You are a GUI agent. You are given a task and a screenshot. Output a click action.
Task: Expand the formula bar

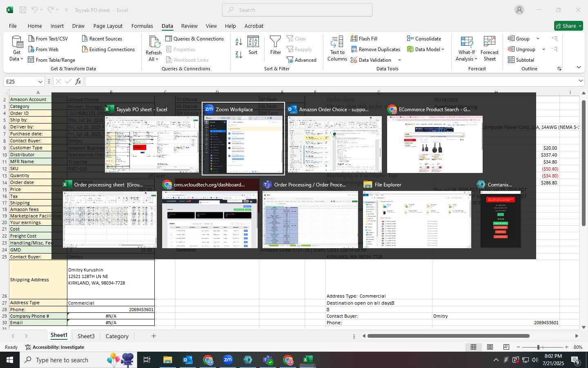[581, 81]
